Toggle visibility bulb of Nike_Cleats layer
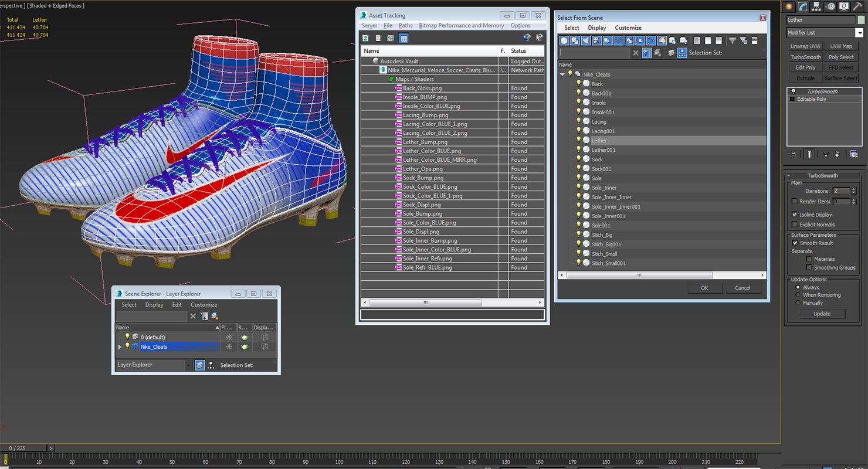868x469 pixels. [x=127, y=346]
